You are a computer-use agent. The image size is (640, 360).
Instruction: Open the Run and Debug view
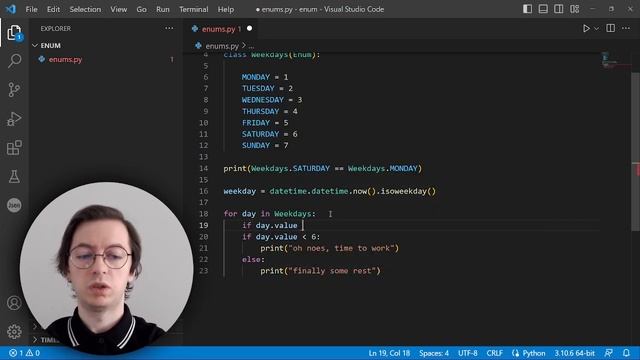pyautogui.click(x=14, y=119)
